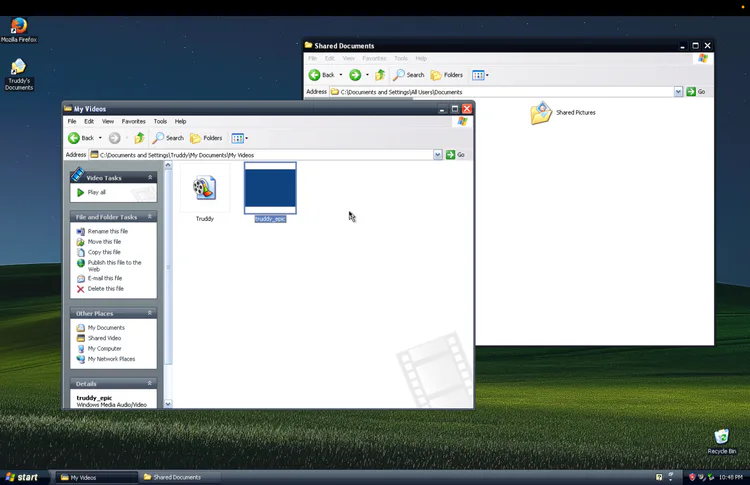Open address dropdown in Shared Documents
750x485 pixels.
click(678, 92)
